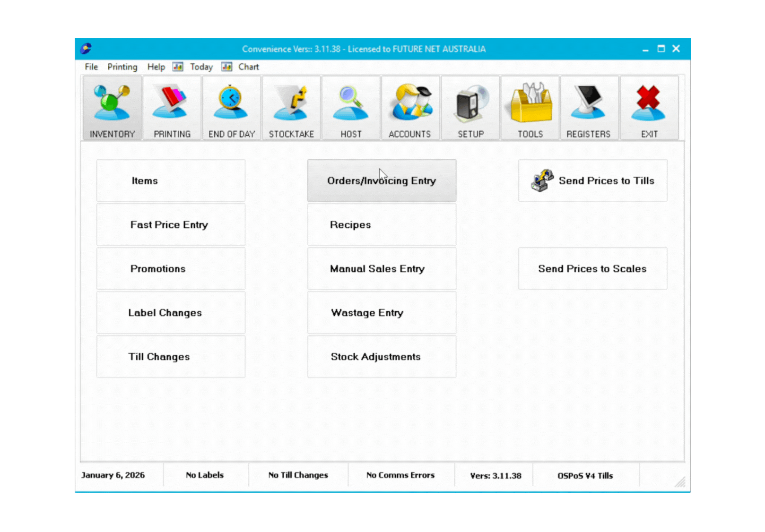This screenshot has width=765, height=532.
Task: Select the Printing toolbar icon
Action: tap(171, 108)
